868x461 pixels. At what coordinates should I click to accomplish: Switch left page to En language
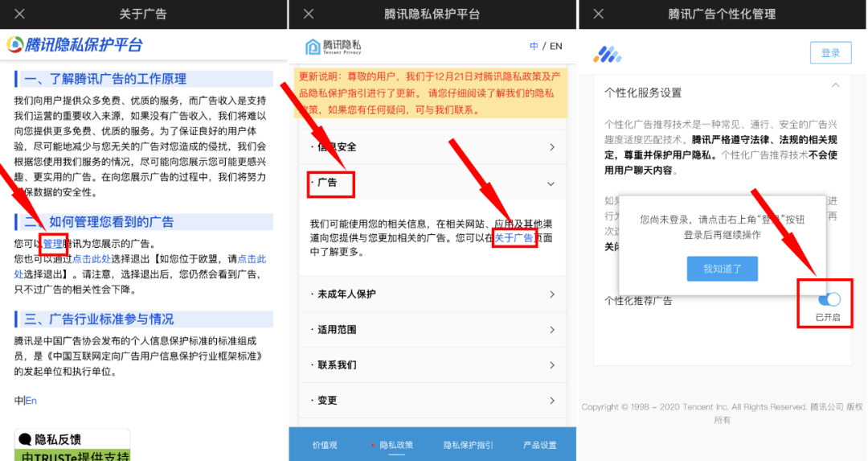31,401
